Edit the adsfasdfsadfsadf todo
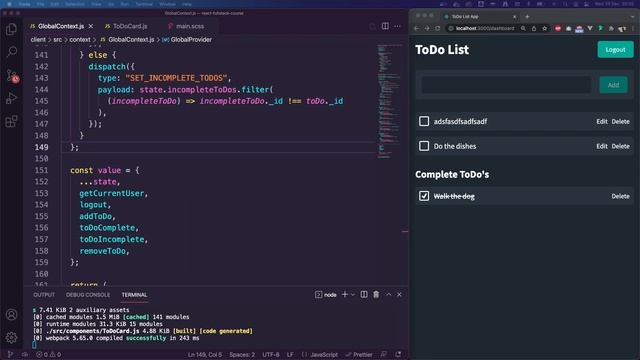The height and width of the screenshot is (360, 640). click(602, 121)
